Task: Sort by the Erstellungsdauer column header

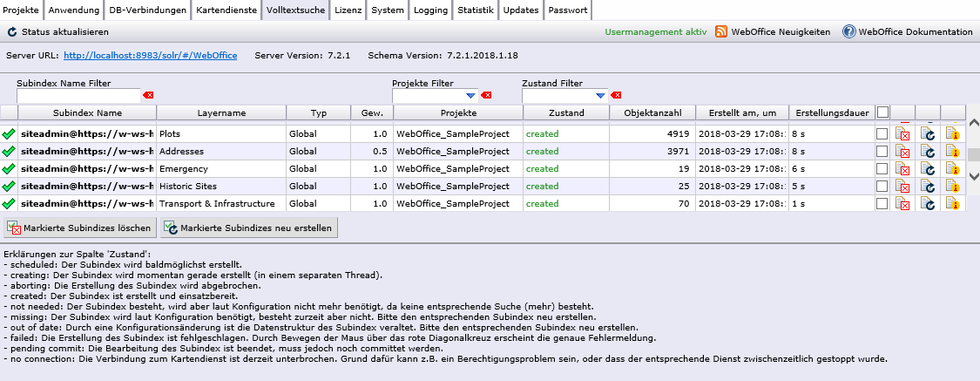Action: point(832,112)
